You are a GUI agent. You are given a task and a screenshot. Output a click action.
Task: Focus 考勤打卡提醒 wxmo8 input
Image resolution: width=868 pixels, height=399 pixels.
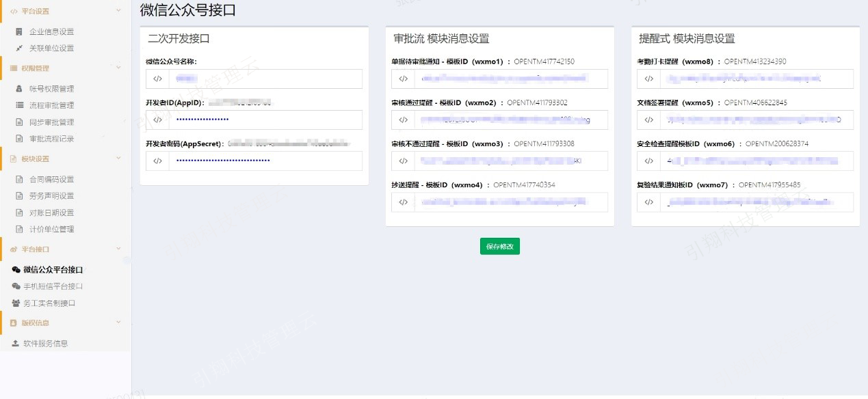tap(757, 79)
